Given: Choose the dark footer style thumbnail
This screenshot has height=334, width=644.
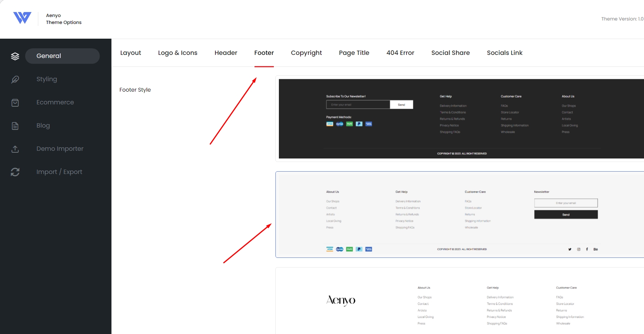Looking at the screenshot, I should click(x=461, y=119).
